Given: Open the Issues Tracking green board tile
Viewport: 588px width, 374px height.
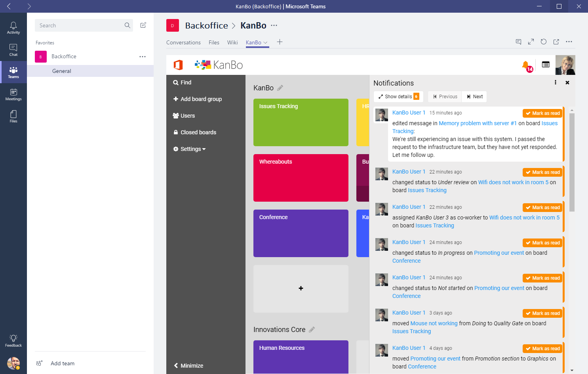Looking at the screenshot, I should click(301, 122).
